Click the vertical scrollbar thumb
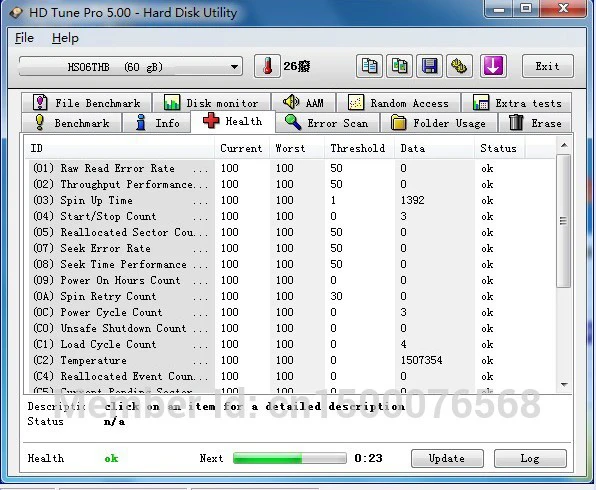 [563, 220]
